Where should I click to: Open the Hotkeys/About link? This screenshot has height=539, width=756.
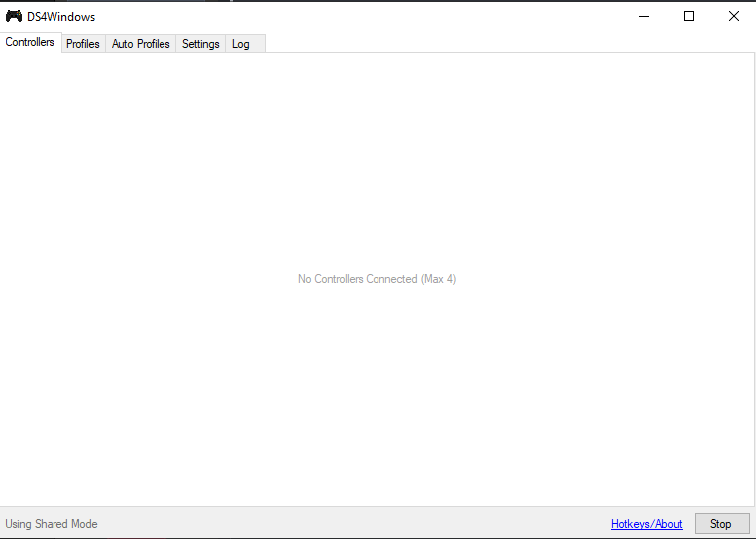647,524
